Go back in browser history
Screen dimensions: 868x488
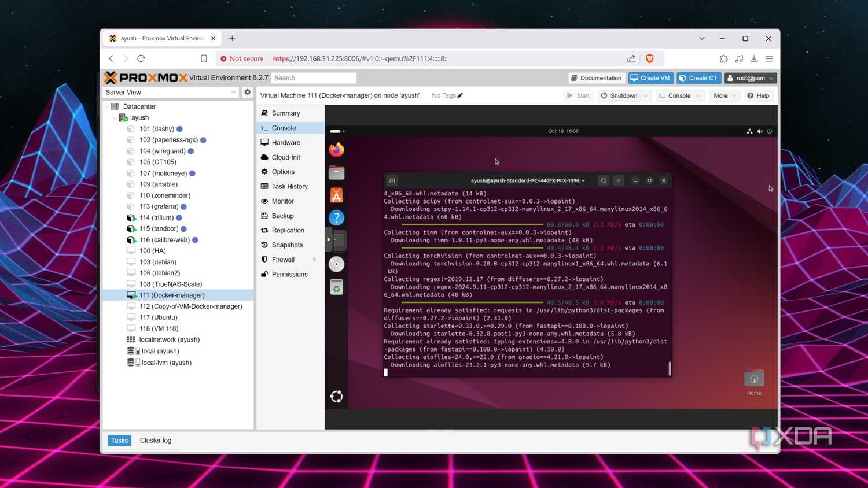pyautogui.click(x=111, y=58)
